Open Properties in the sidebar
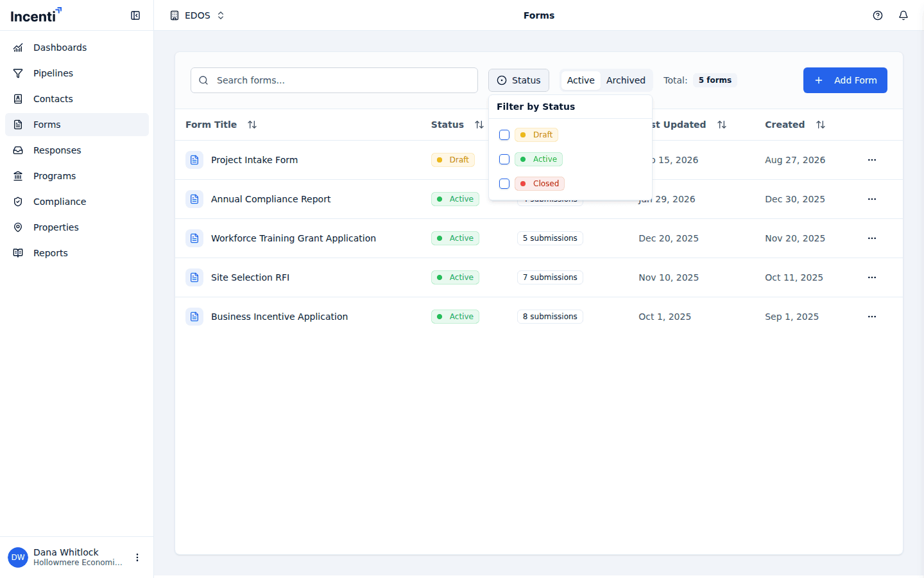 coord(77,227)
